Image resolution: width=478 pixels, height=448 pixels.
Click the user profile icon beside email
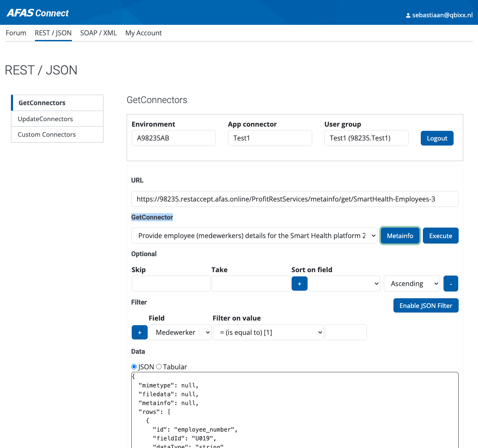click(408, 15)
